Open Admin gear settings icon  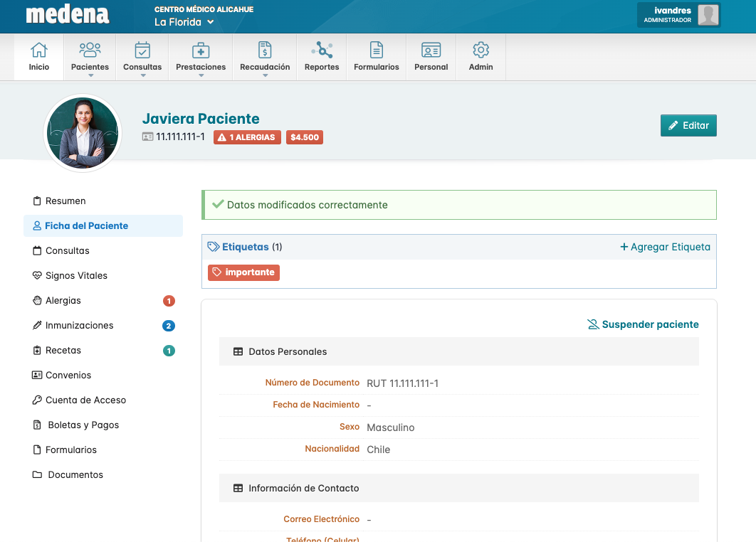pyautogui.click(x=481, y=51)
